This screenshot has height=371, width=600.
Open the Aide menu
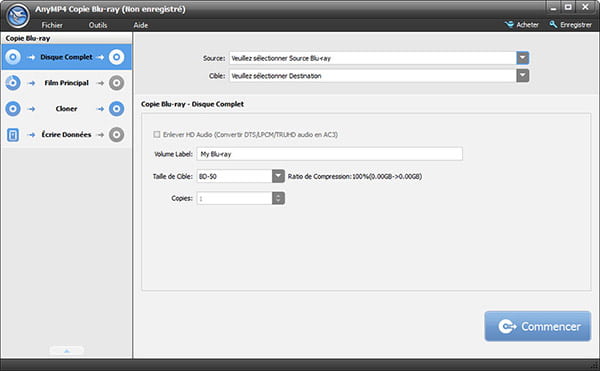click(141, 25)
